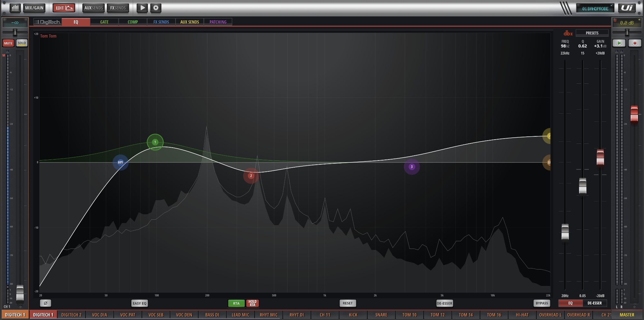Click the RESET button

point(347,303)
